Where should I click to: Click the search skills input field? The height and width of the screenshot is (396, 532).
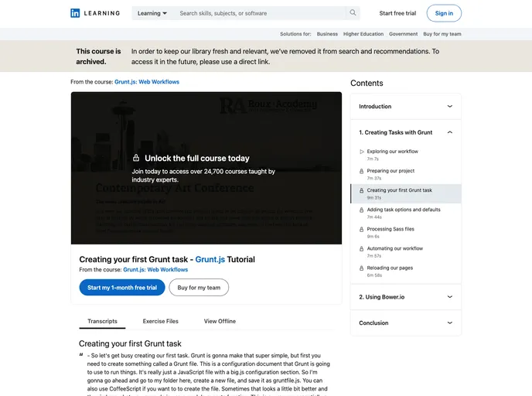coord(261,13)
